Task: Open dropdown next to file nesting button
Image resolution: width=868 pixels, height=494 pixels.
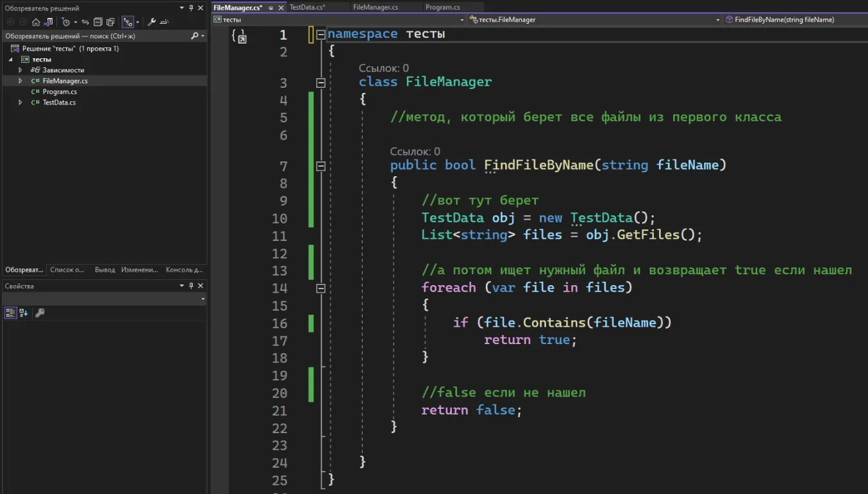Action: click(x=137, y=22)
